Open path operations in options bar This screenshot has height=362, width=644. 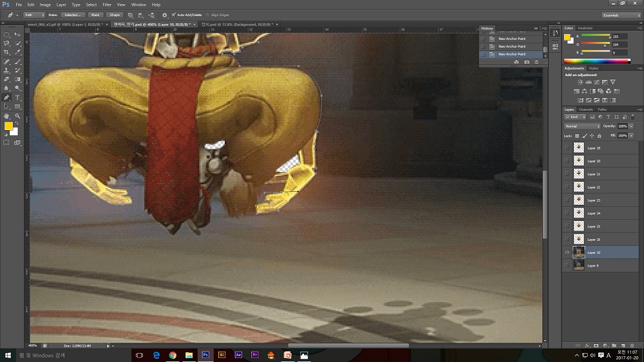click(x=131, y=15)
